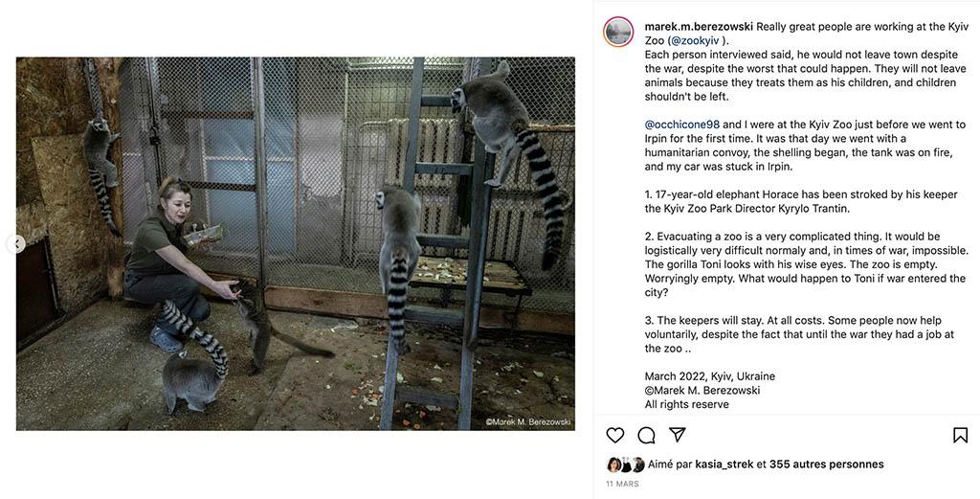Image resolution: width=980 pixels, height=499 pixels.
Task: View the 355 autres personnes likes list
Action: 826,465
